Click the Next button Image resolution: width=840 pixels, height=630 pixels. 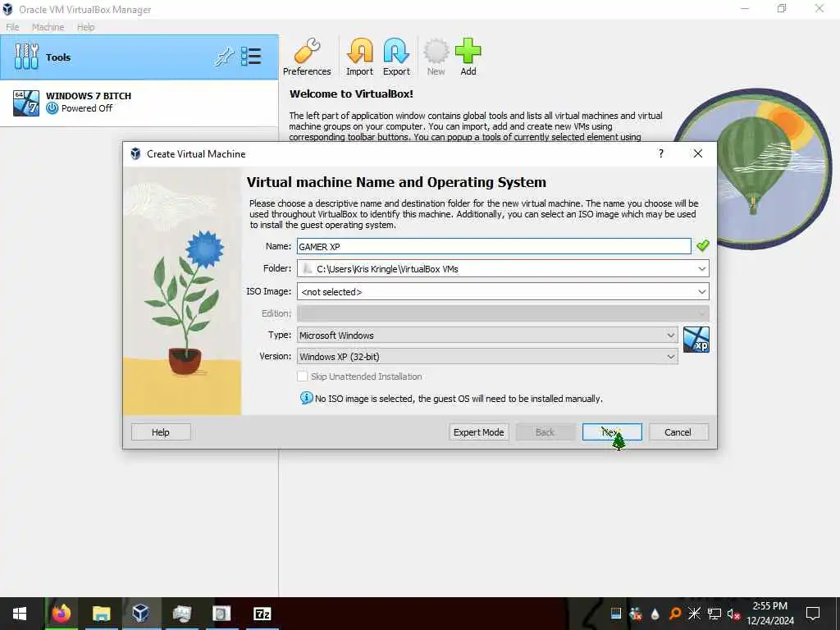pyautogui.click(x=612, y=431)
